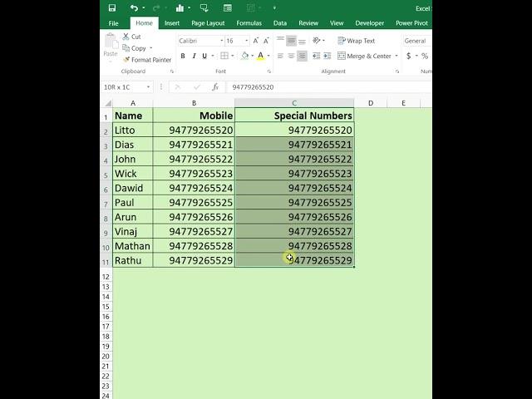Click the Save icon in quick access toolbar
This screenshot has height=399, width=532.
pos(112,7)
